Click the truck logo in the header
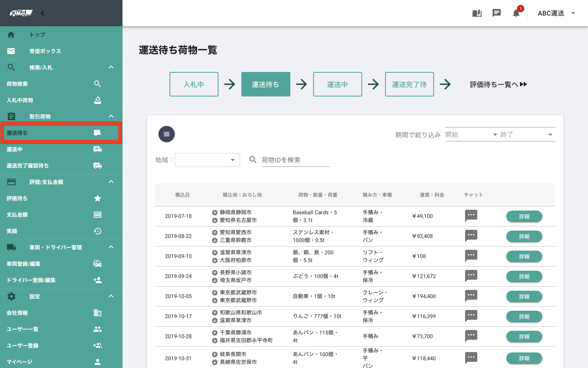 21,13
